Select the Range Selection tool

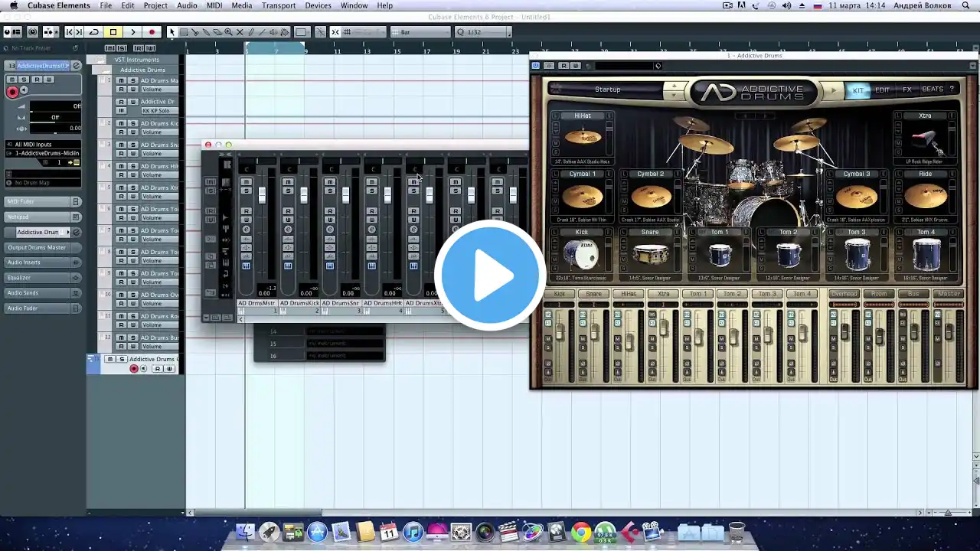tap(184, 32)
